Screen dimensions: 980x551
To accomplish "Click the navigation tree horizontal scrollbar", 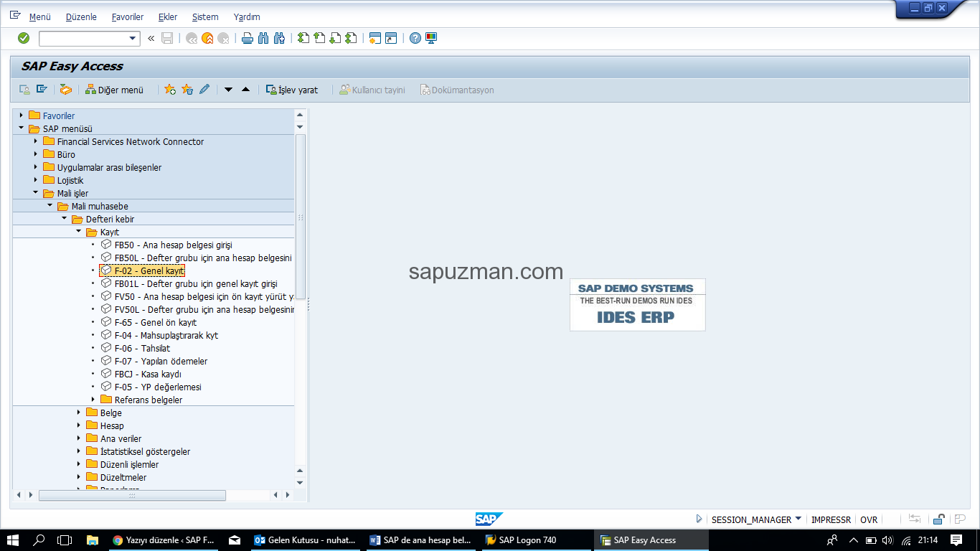I will (x=132, y=495).
